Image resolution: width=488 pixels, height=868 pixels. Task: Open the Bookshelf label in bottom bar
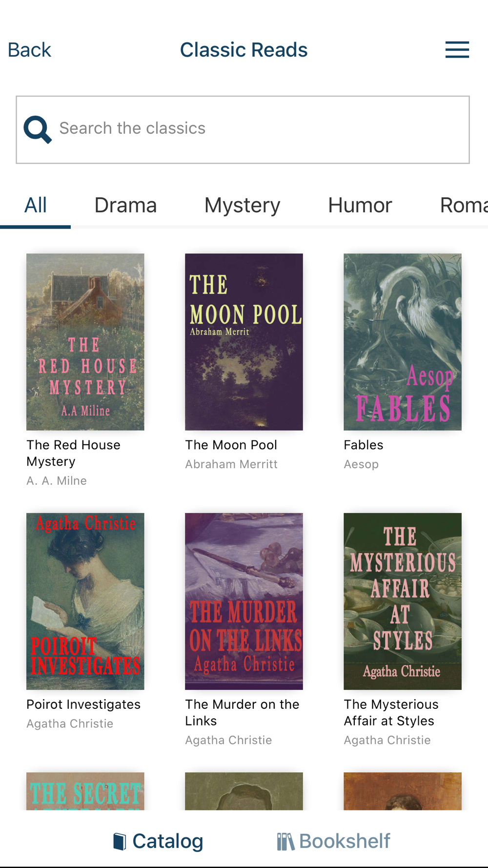click(345, 841)
